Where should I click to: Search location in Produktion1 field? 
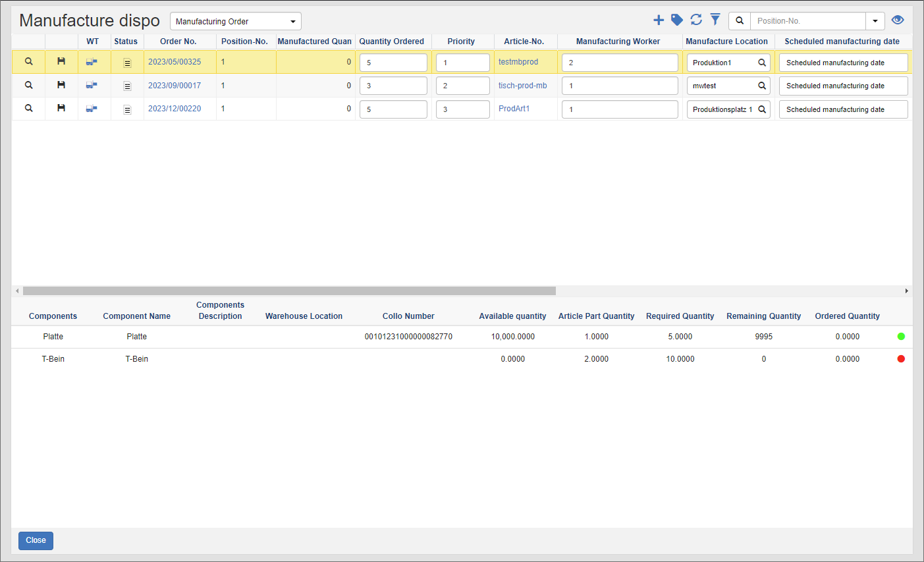pyautogui.click(x=762, y=63)
